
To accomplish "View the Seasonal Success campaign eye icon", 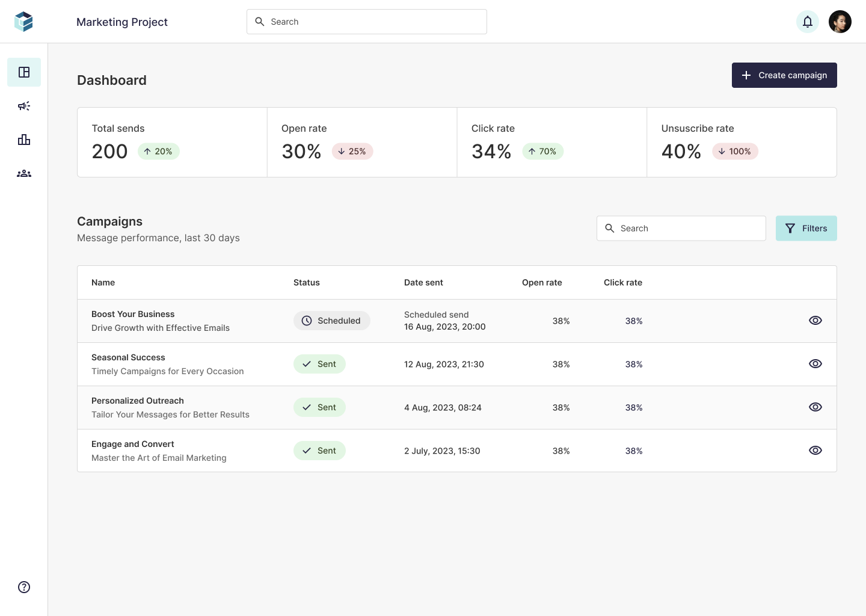I will [815, 364].
